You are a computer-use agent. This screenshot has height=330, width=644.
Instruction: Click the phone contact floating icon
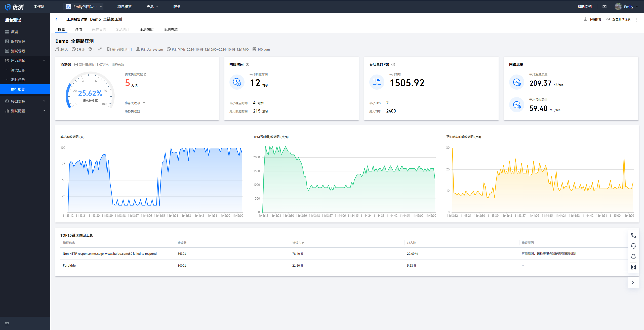[633, 235]
